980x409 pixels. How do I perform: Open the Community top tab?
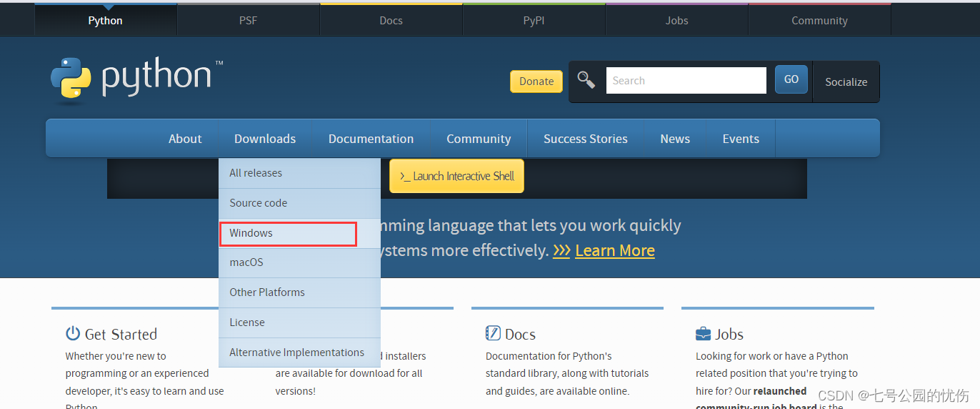(x=820, y=20)
